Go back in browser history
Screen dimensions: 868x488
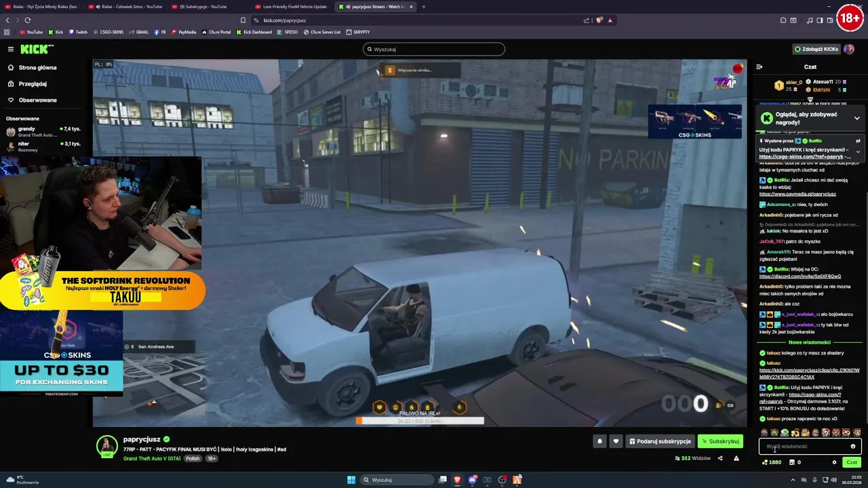tap(7, 20)
